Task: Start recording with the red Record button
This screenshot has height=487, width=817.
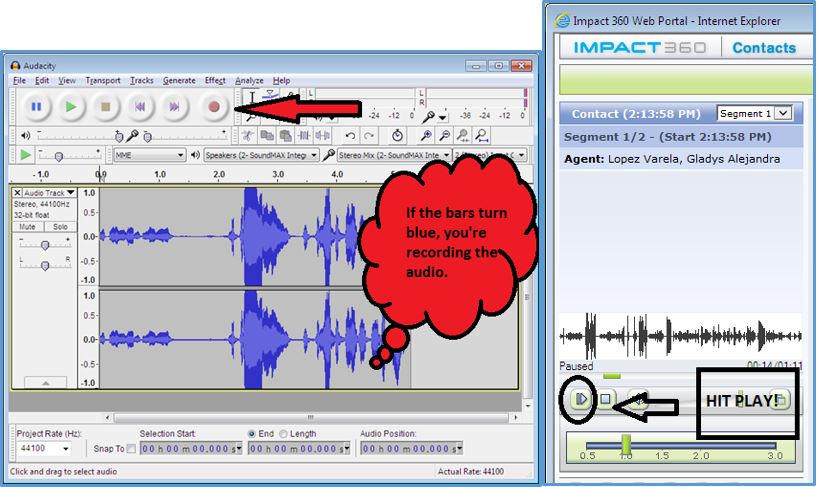Action: point(214,107)
